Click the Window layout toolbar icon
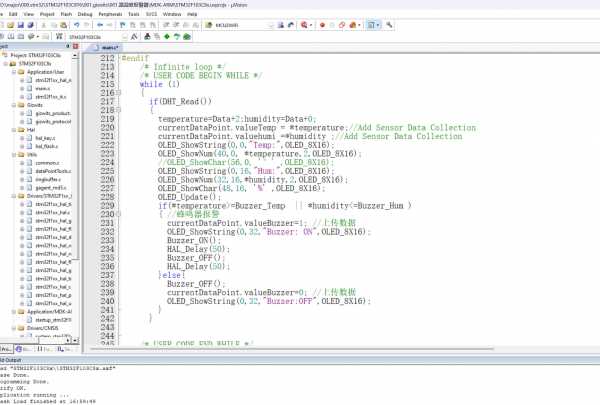This screenshot has height=405, width=600. [x=371, y=25]
